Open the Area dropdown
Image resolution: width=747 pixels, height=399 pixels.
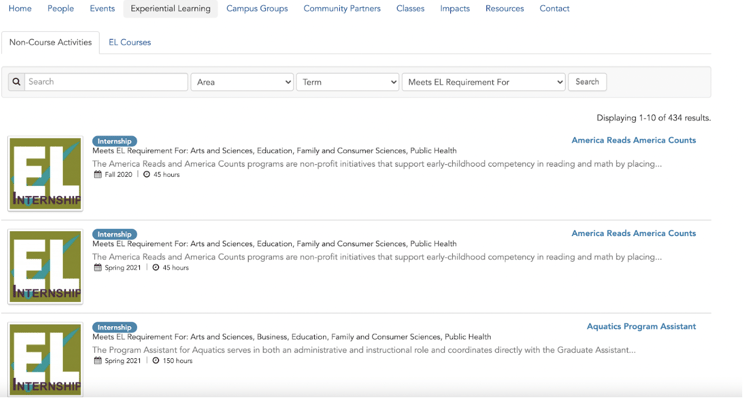pos(242,82)
